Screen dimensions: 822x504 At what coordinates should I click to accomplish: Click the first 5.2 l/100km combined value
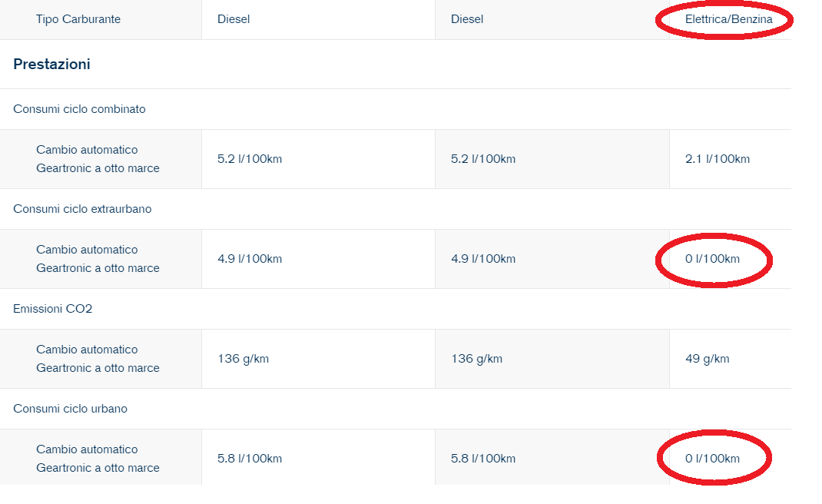(250, 159)
